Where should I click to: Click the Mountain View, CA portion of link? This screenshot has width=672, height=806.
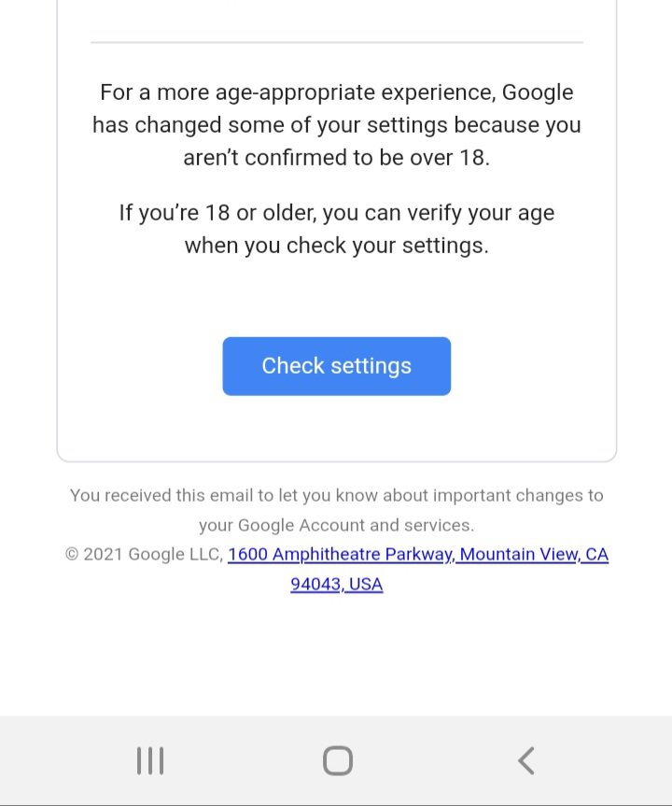534,554
